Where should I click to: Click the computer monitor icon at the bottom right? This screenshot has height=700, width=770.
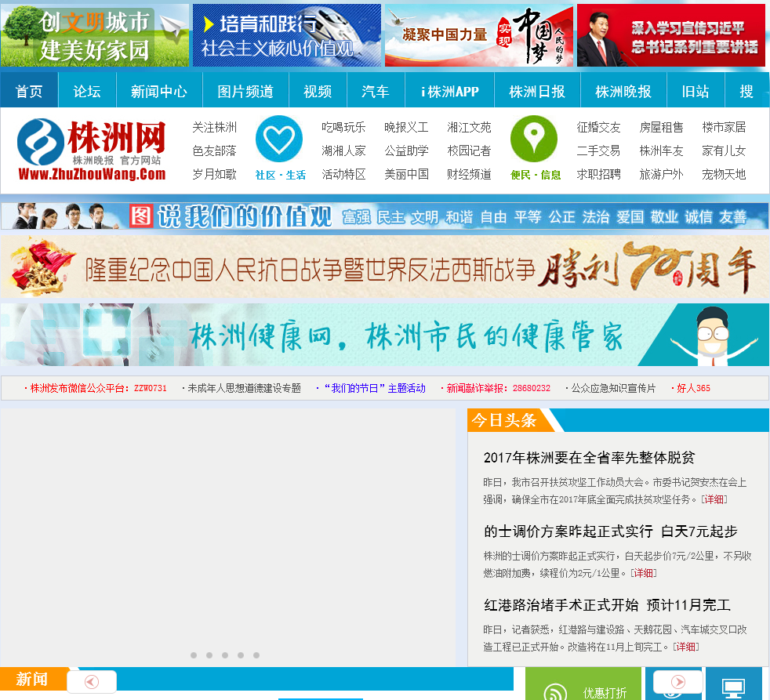pyautogui.click(x=733, y=687)
